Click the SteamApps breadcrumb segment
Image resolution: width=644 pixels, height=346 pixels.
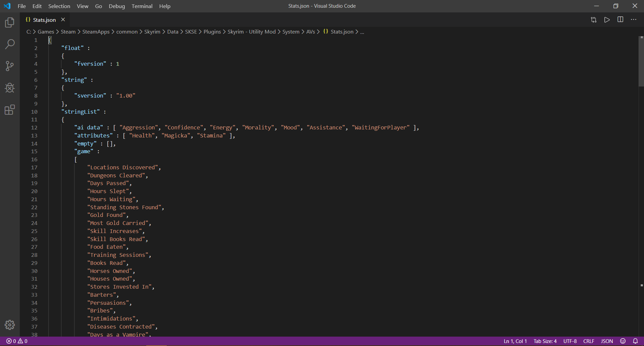tap(96, 32)
